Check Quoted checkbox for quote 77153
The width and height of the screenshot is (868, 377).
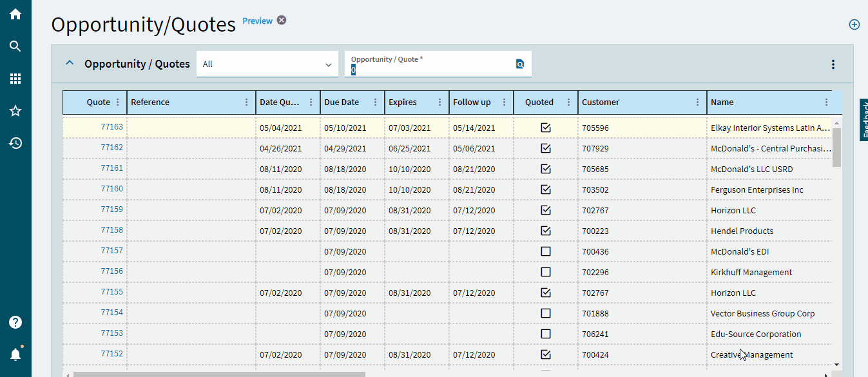coord(546,334)
